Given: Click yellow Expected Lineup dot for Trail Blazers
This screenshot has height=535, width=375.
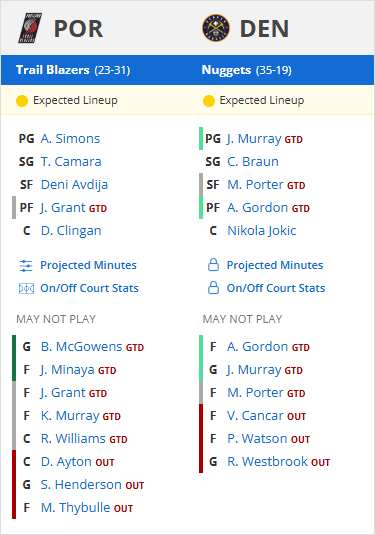Looking at the screenshot, I should point(22,101).
